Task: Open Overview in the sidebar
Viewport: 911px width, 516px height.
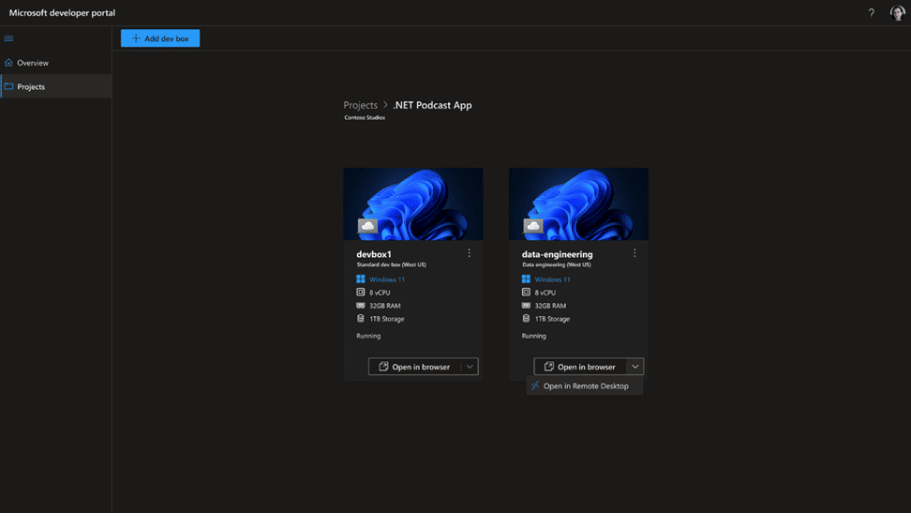Action: tap(56, 63)
